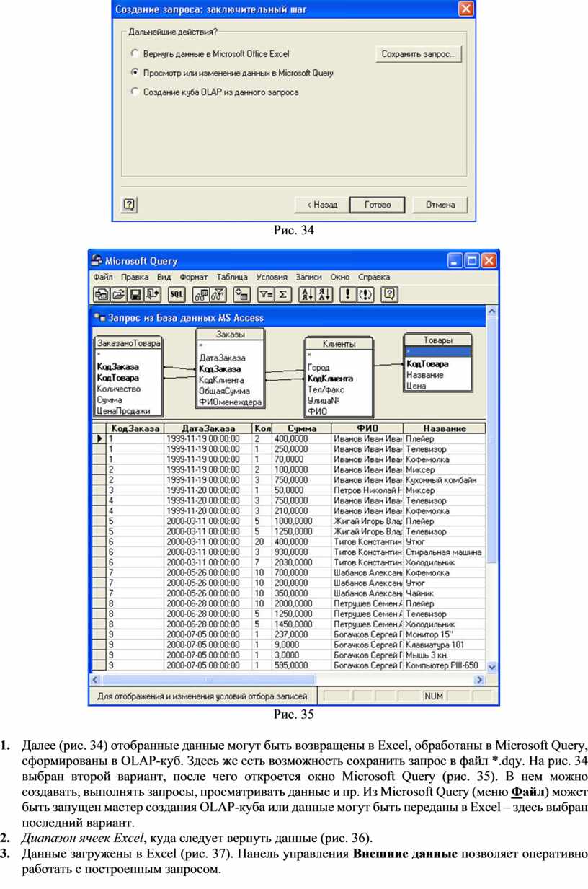Click the Criteria Equals filter icon

click(x=266, y=294)
